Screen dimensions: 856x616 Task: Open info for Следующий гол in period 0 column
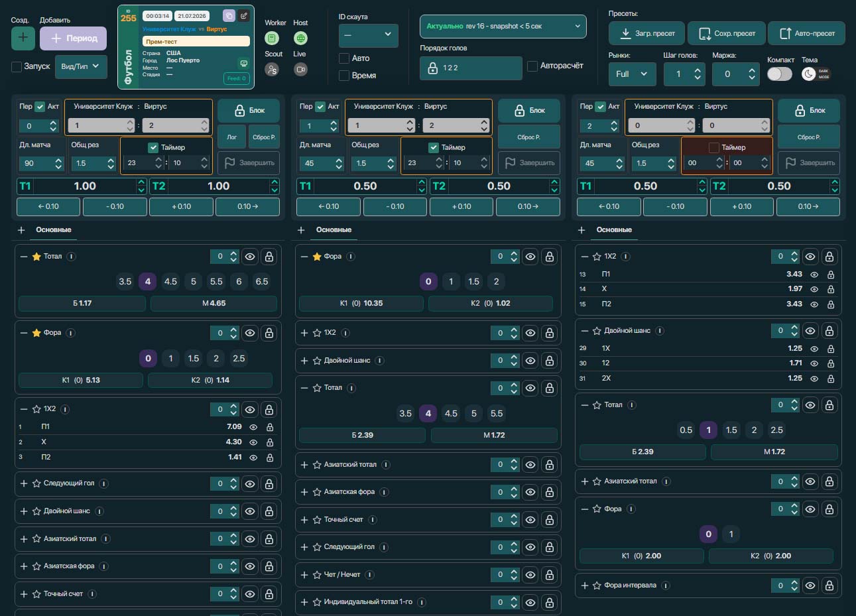[x=104, y=483]
